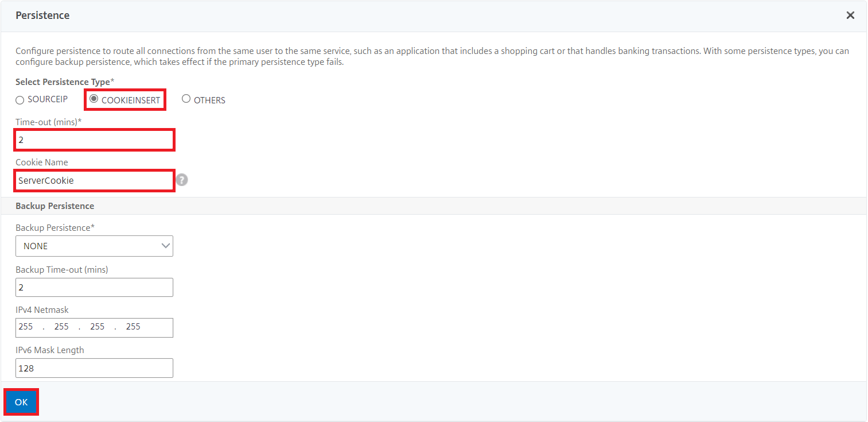Select the last octet of IPv4 Netmask
Viewport: 868px width, 422px height.
coord(133,327)
